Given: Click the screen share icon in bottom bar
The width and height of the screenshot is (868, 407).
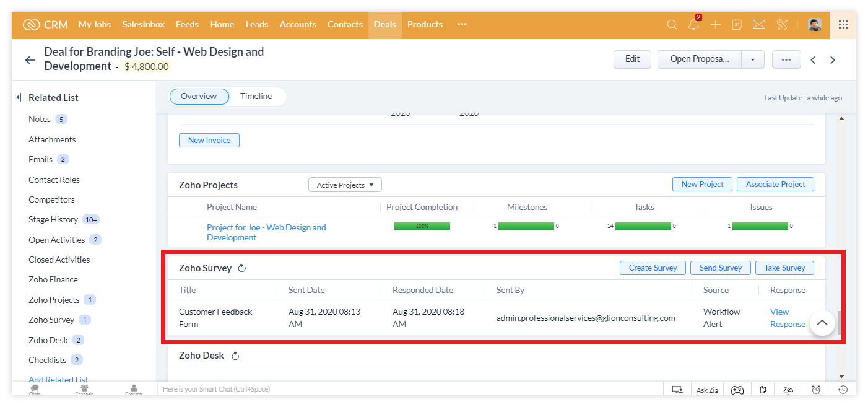Looking at the screenshot, I should pos(677,390).
